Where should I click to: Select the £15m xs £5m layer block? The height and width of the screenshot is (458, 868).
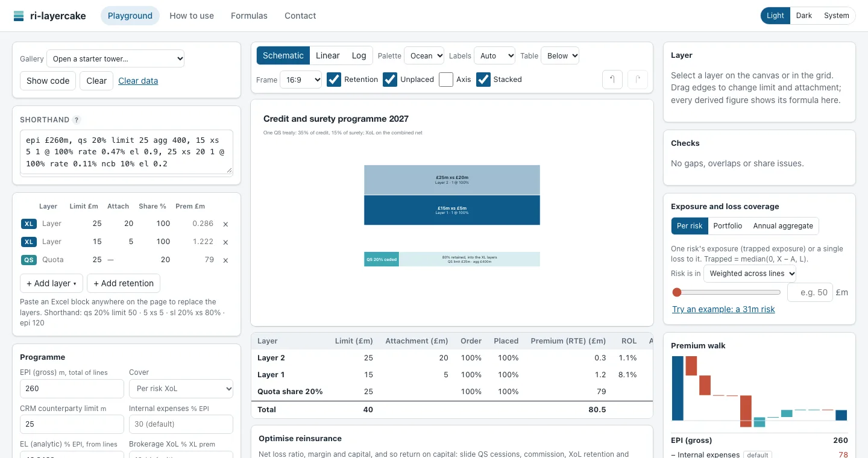point(452,210)
